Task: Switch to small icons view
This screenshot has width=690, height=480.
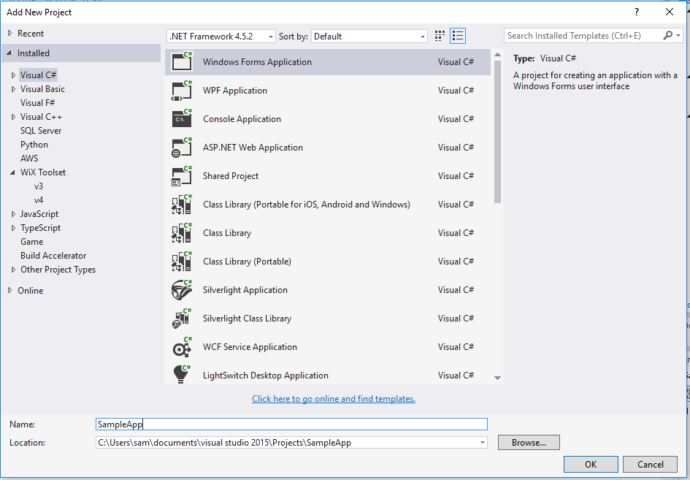Action: (440, 36)
